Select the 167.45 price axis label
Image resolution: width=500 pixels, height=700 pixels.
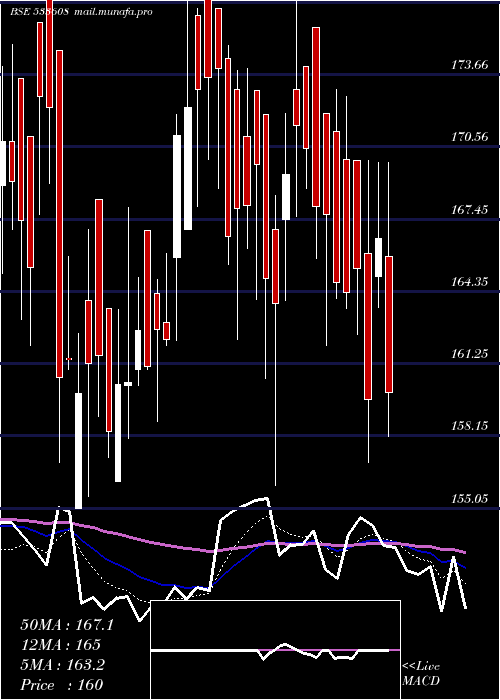469,209
